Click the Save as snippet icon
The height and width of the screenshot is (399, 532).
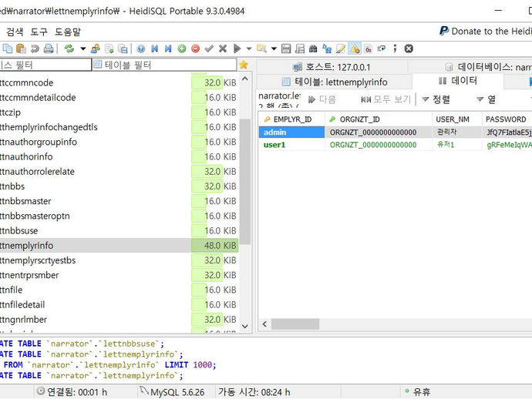coord(300,49)
